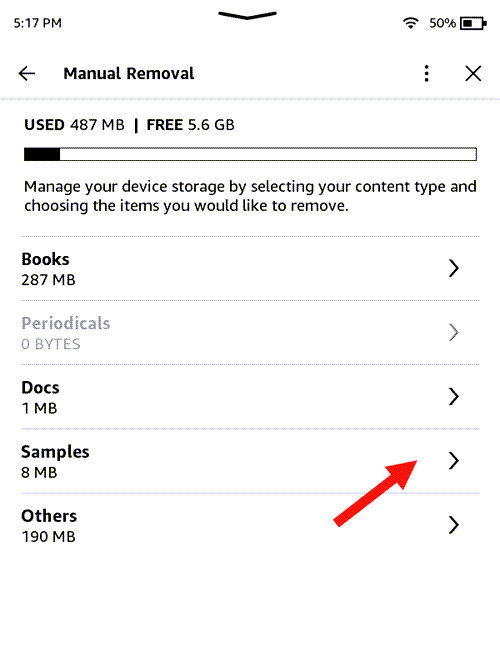Tap the Wi-Fi status icon
This screenshot has width=500, height=667.
pos(410,23)
